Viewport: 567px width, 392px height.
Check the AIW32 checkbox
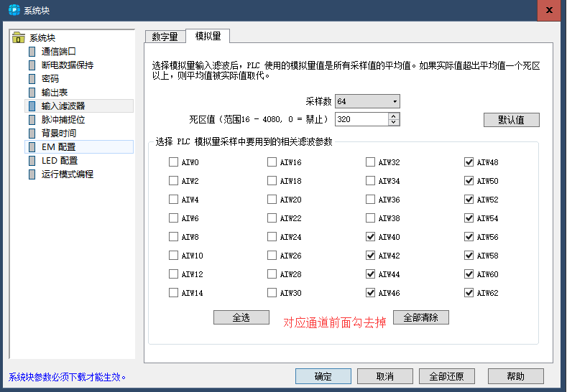[370, 162]
